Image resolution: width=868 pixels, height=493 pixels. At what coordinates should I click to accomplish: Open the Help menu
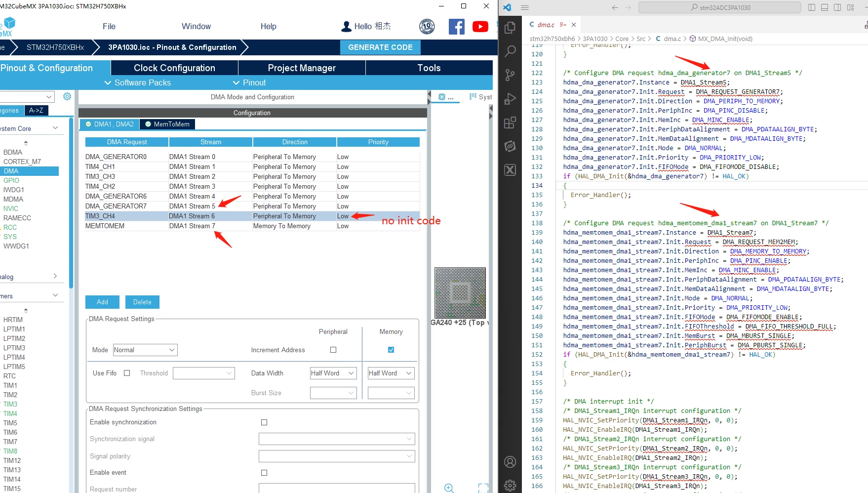(x=268, y=27)
